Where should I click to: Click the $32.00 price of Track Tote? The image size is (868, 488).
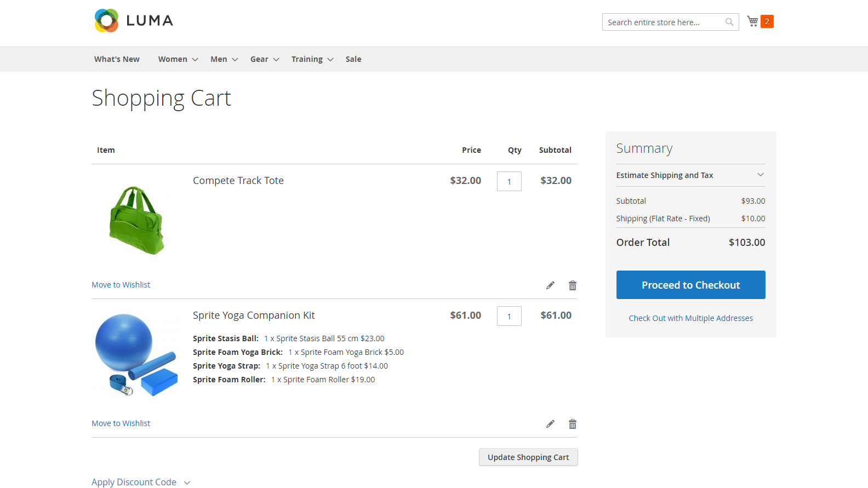(x=465, y=181)
